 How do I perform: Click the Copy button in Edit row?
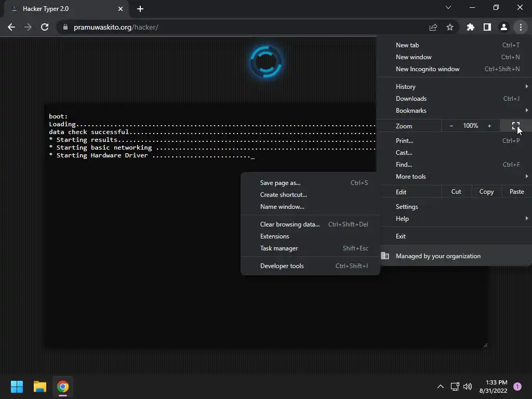pos(486,192)
